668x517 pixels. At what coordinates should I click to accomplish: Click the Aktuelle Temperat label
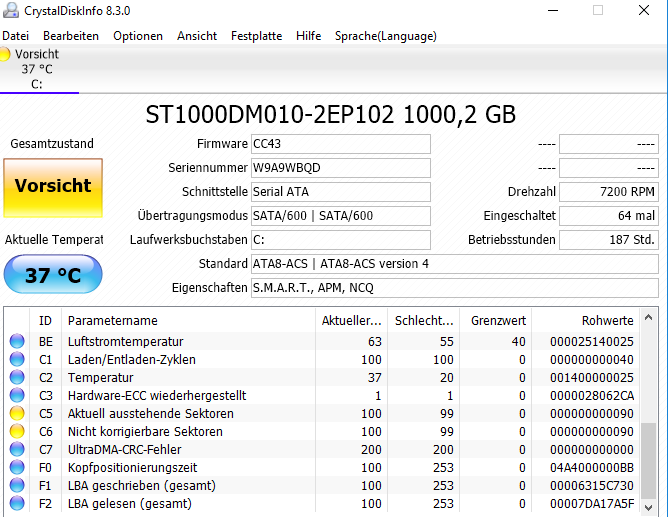coord(54,239)
